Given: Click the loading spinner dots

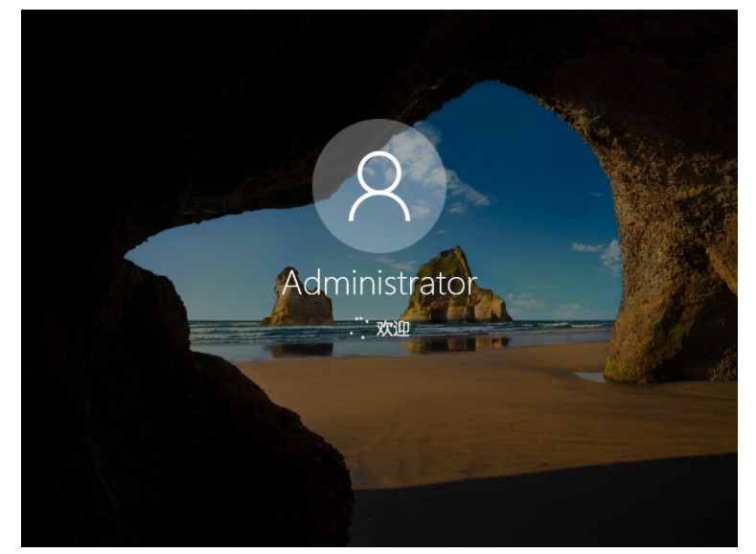Looking at the screenshot, I should coord(359,328).
